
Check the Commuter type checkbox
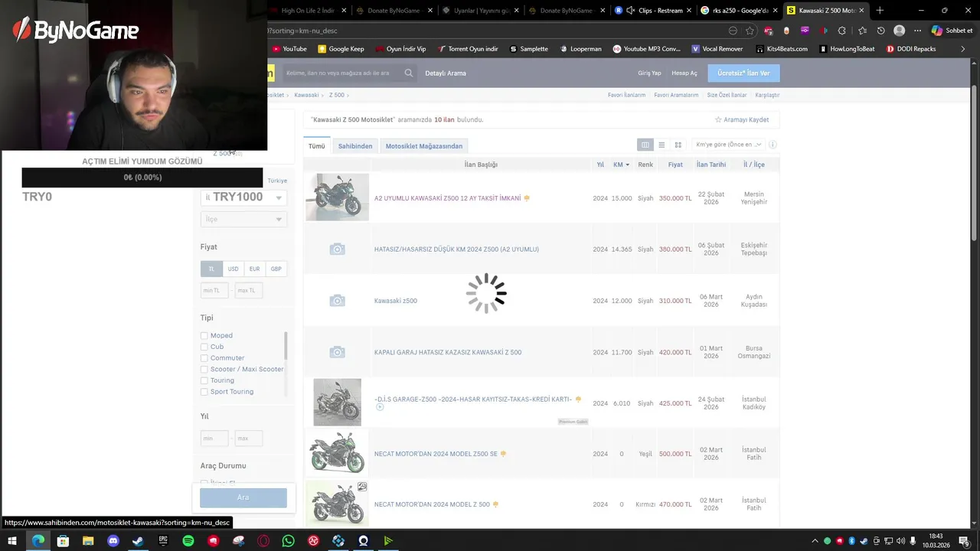tap(204, 358)
